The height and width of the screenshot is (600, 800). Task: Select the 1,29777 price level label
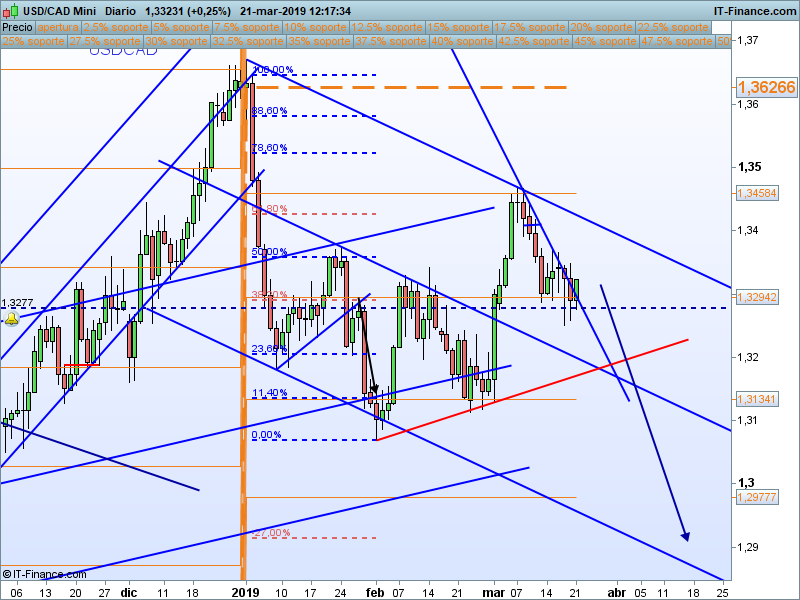[x=757, y=497]
